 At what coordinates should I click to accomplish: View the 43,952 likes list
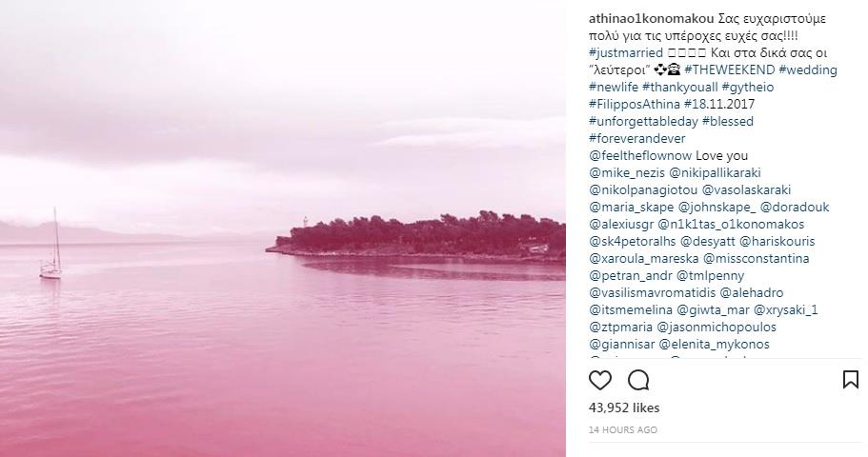pyautogui.click(x=624, y=407)
